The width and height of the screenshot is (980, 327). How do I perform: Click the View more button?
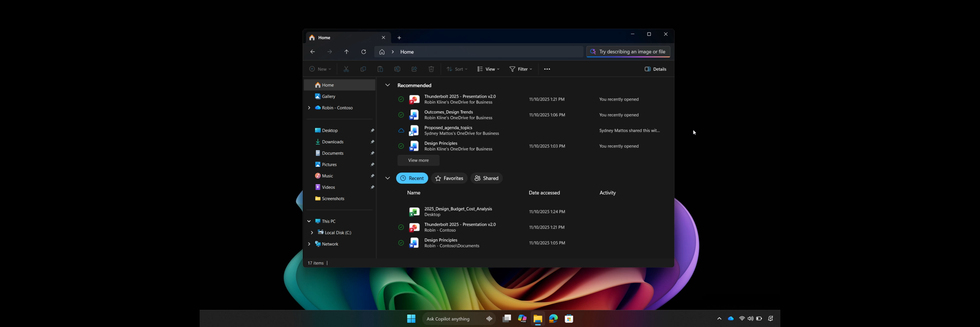[x=418, y=160]
